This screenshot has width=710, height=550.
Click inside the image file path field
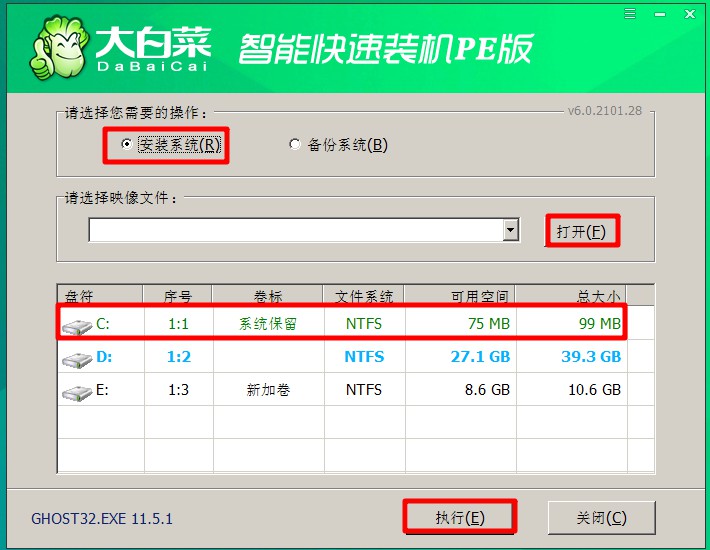296,230
